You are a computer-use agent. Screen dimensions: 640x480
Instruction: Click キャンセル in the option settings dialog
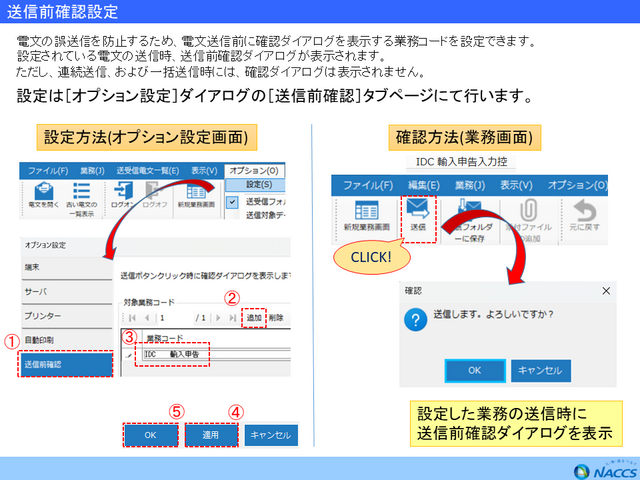[271, 435]
